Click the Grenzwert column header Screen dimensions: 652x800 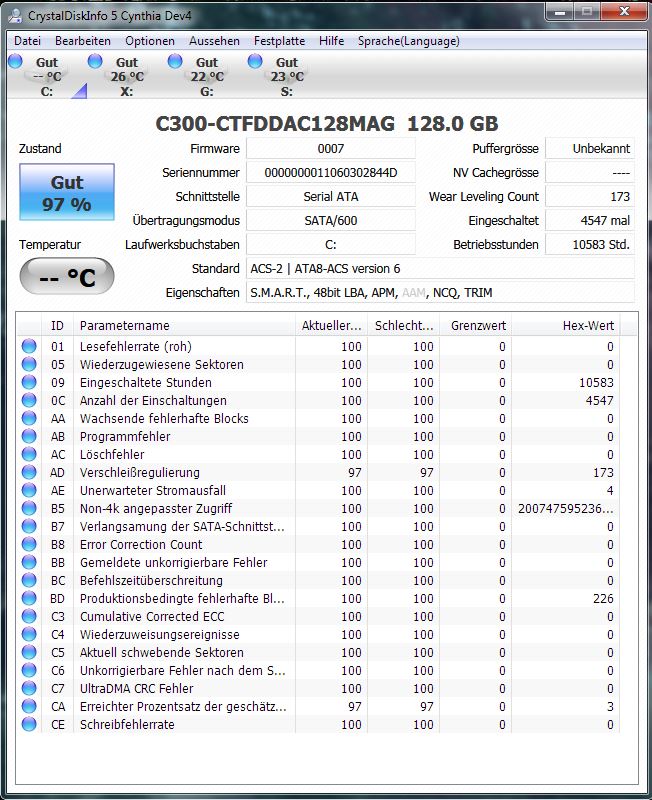[x=475, y=326]
